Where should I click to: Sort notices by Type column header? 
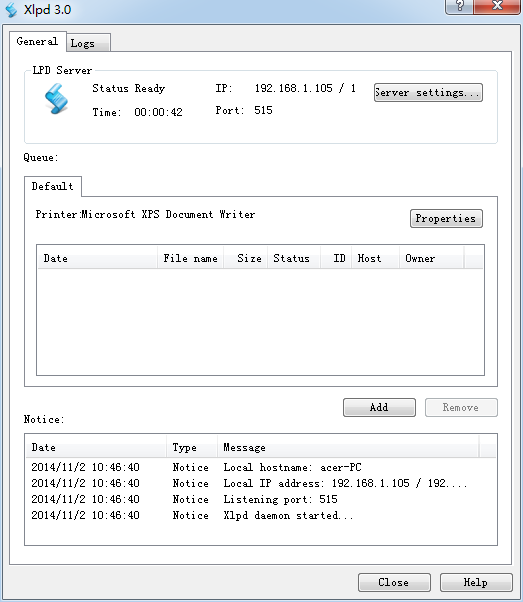pyautogui.click(x=192, y=447)
